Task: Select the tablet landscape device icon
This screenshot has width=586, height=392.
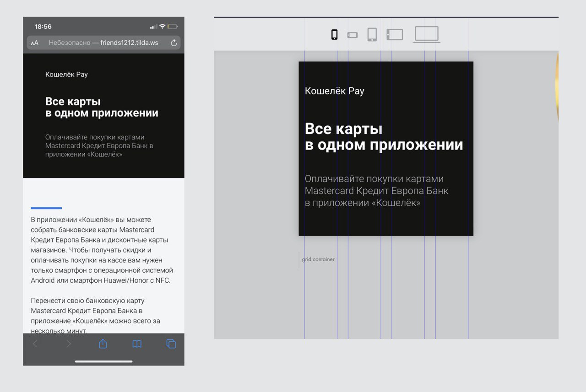Action: [x=395, y=35]
